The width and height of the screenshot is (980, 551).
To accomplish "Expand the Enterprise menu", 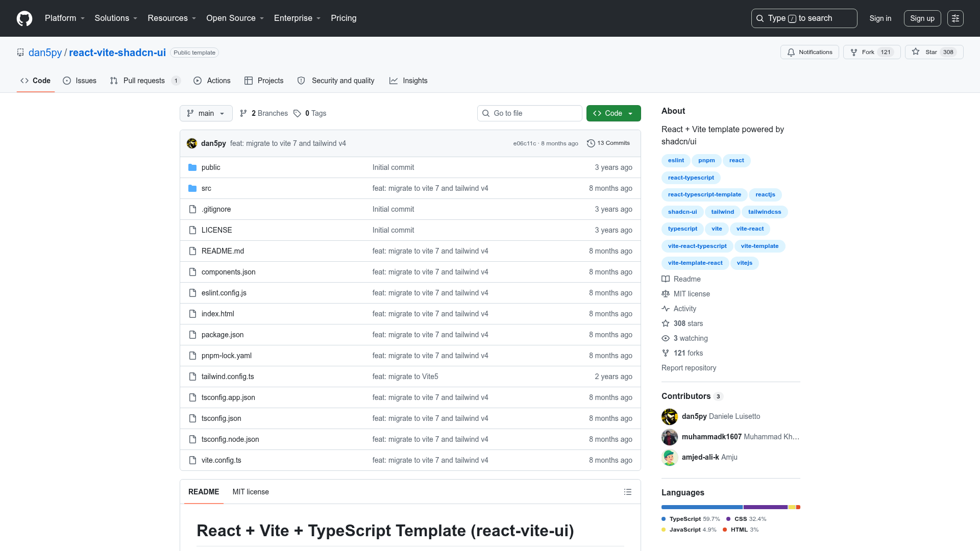I will click(x=298, y=18).
